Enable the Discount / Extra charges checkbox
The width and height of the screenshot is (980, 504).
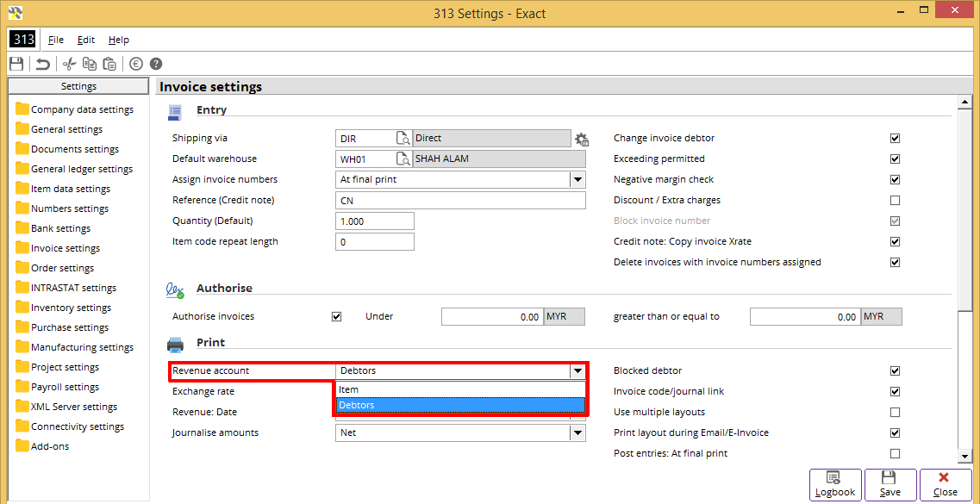point(895,200)
